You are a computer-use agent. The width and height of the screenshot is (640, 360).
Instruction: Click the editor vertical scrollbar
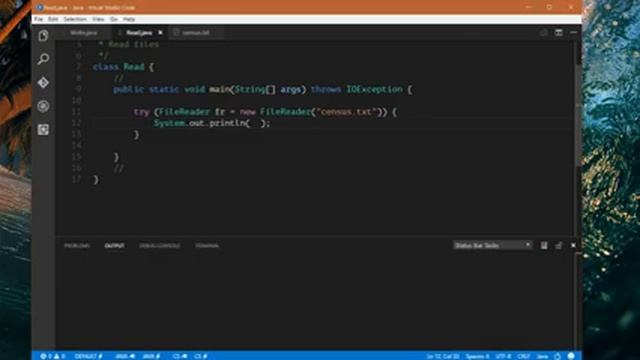[x=578, y=116]
